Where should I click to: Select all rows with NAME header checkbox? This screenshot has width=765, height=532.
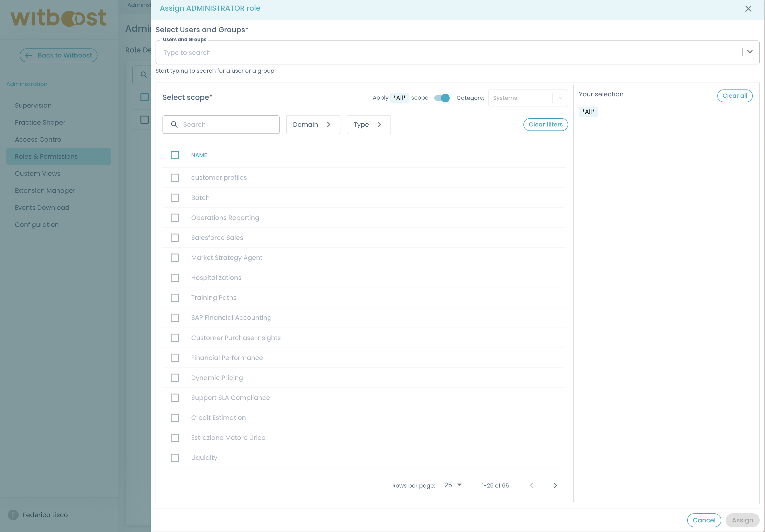(x=174, y=155)
